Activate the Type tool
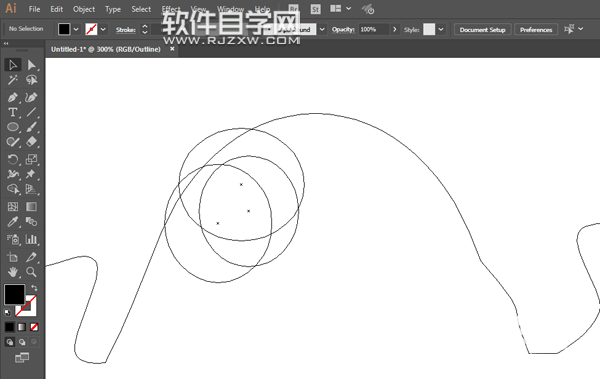 [x=13, y=112]
